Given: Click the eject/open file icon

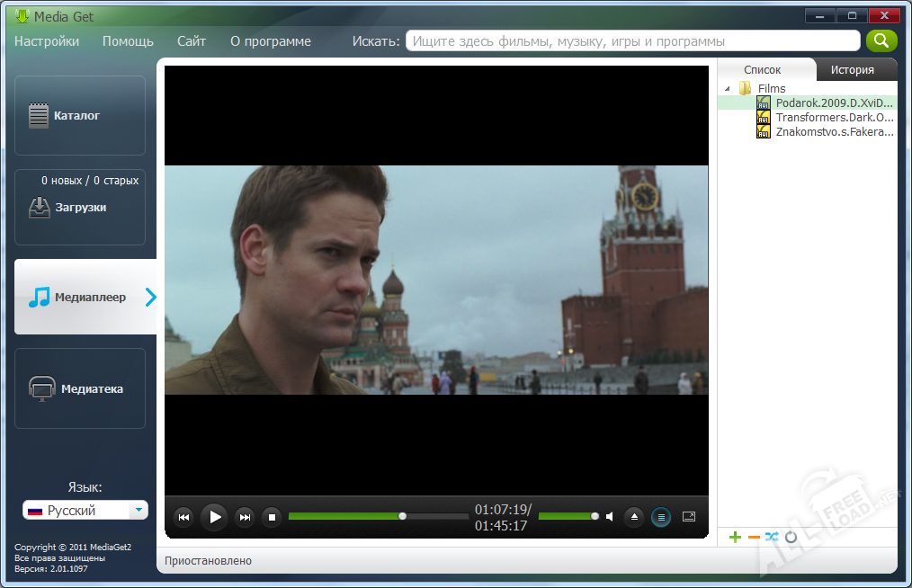Looking at the screenshot, I should (634, 517).
